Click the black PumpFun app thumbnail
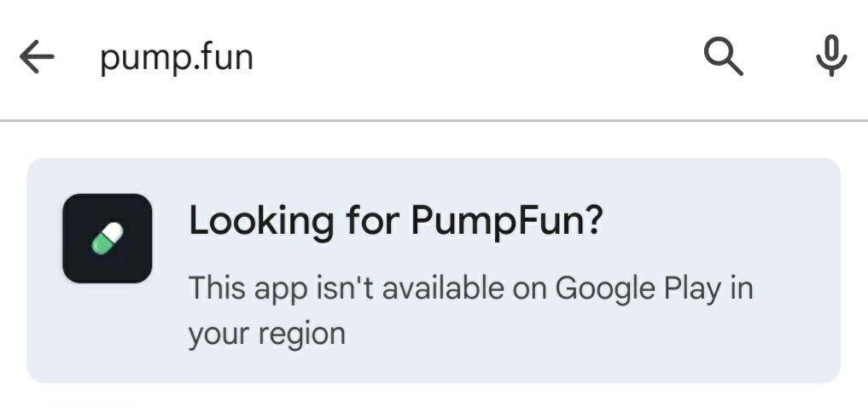 [108, 238]
